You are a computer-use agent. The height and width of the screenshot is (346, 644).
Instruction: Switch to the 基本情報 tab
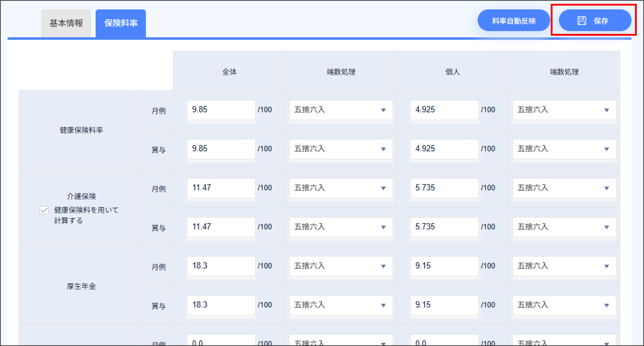tap(66, 23)
